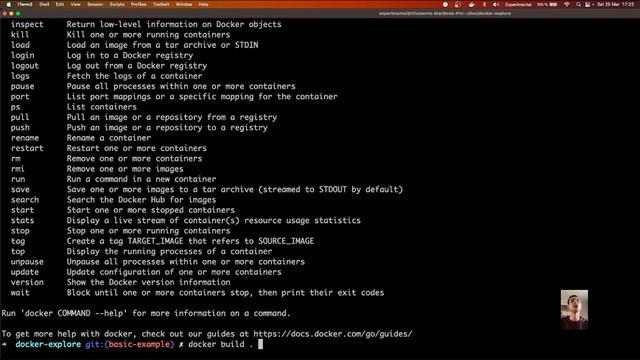Open the Profiles menu
Viewport: 640px width, 360px height.
[x=139, y=4]
